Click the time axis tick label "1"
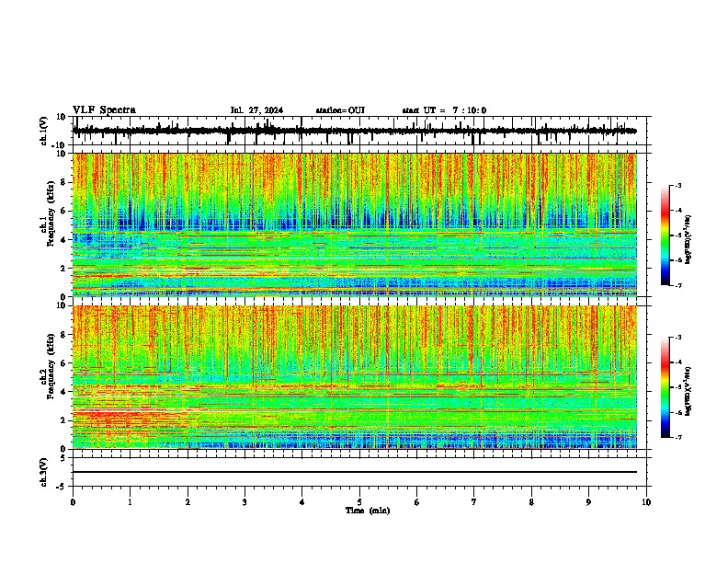 point(130,502)
